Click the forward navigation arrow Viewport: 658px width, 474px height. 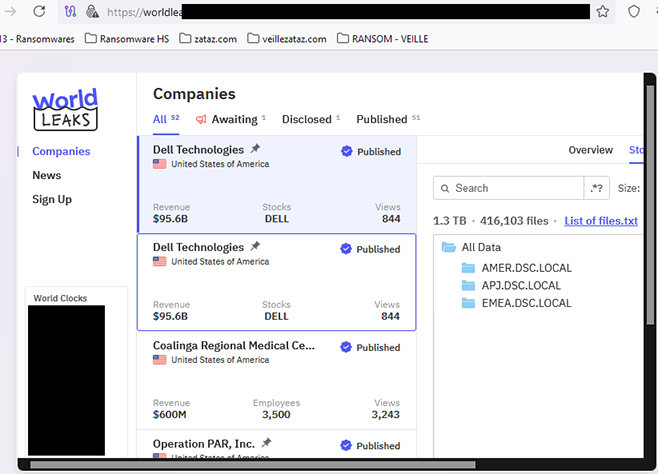[x=10, y=11]
